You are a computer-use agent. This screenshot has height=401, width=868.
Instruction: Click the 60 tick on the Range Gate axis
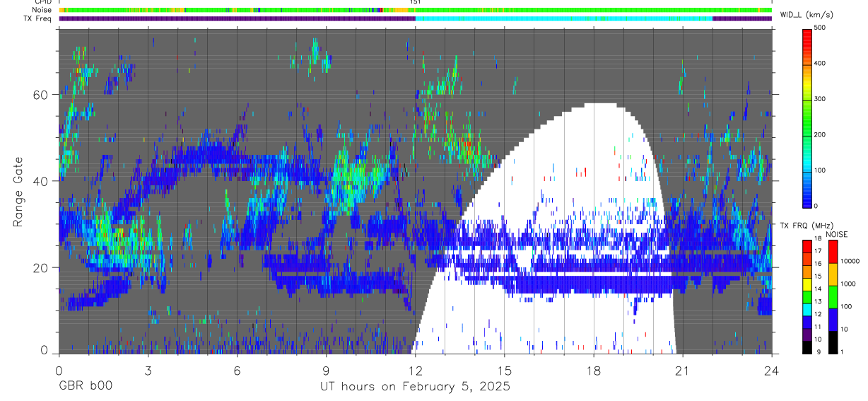point(42,94)
